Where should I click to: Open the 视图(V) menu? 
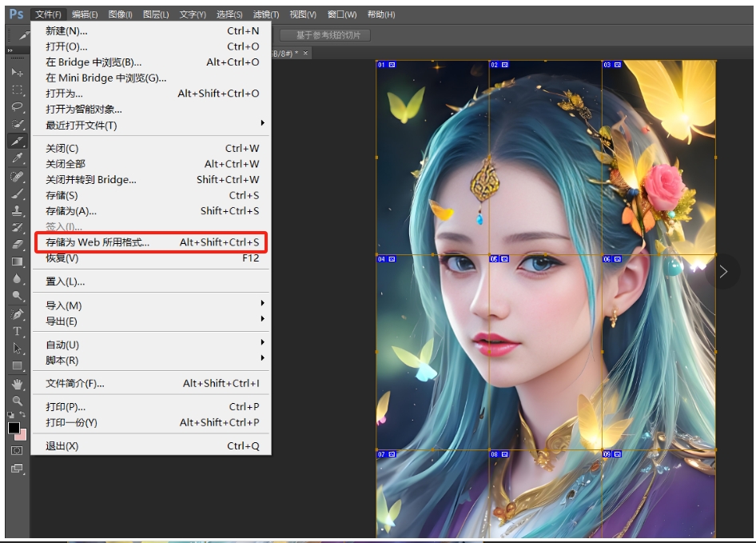tap(303, 14)
